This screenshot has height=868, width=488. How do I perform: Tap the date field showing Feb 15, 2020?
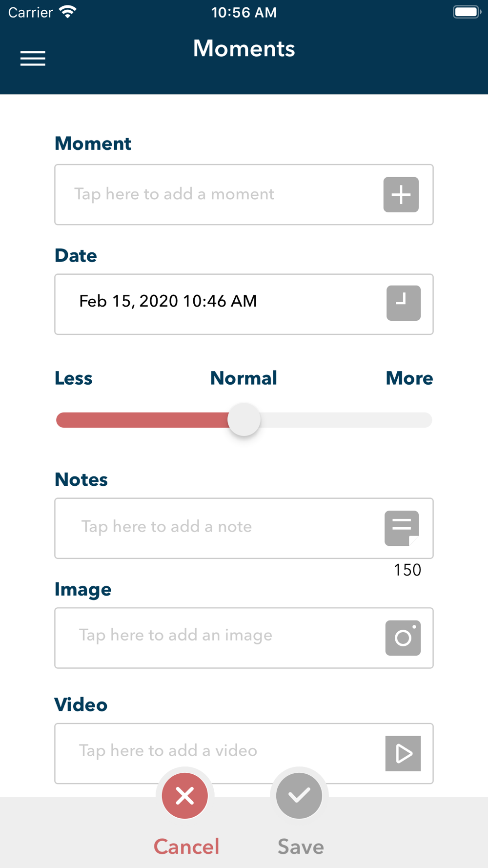(x=215, y=302)
